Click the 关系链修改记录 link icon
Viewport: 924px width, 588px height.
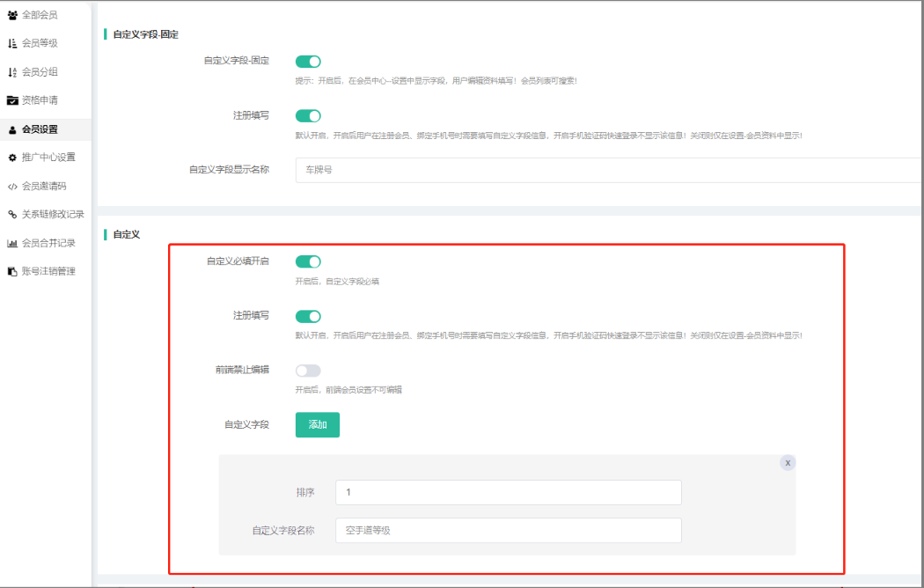point(12,215)
